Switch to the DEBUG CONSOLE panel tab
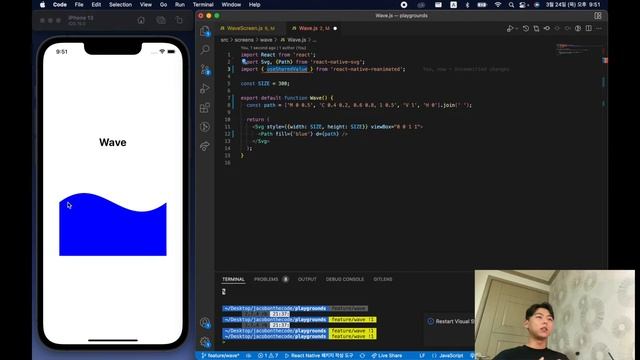 point(344,279)
